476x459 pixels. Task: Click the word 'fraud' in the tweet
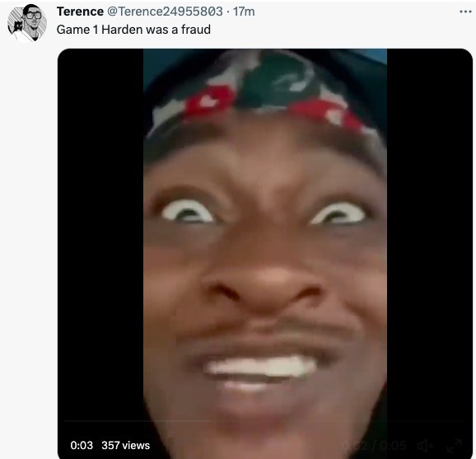196,30
